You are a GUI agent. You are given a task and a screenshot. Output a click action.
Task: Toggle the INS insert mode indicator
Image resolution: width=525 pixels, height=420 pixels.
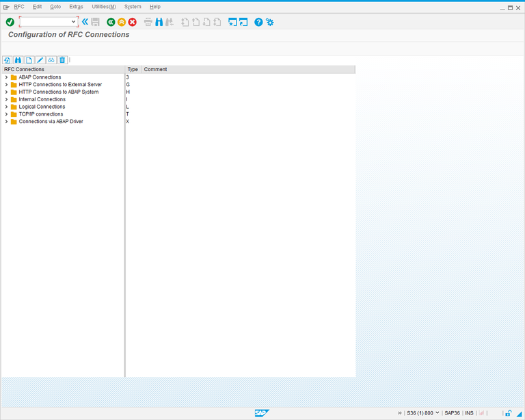pos(469,413)
